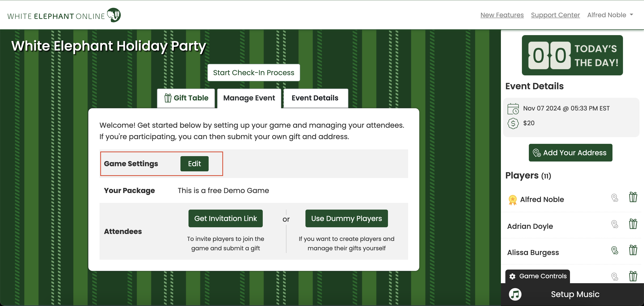Click the music note icon
This screenshot has width=644, height=306.
pyautogui.click(x=515, y=294)
